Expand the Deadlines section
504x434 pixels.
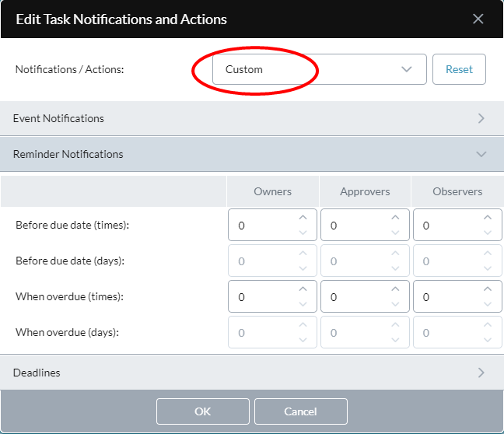click(x=252, y=373)
